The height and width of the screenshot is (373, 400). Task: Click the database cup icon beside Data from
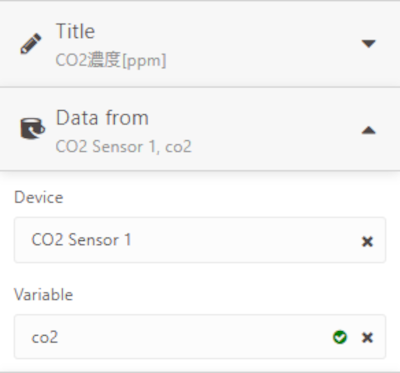click(32, 128)
